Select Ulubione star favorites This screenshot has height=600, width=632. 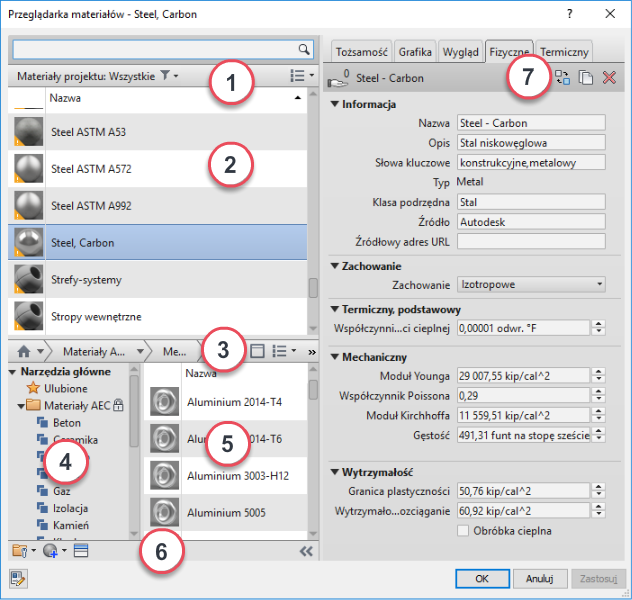point(33,388)
